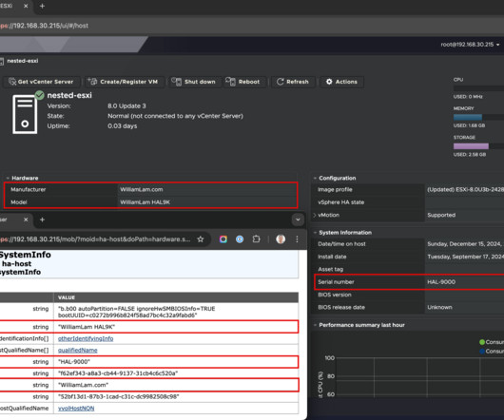Screen dimensions: 504x420
Task: Click BIOS release date Unknown value
Action: point(439,307)
